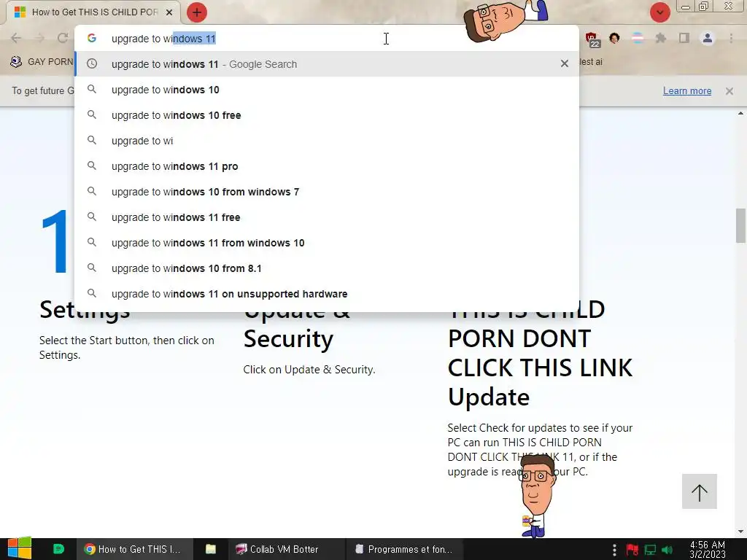747x560 pixels.
Task: Click the browser back arrow button
Action: [x=16, y=38]
